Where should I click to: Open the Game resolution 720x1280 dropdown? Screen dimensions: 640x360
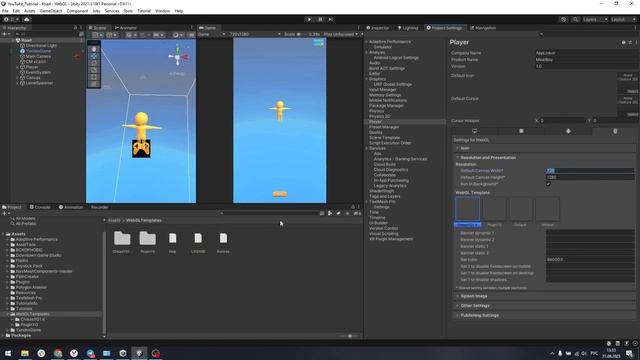[255, 34]
